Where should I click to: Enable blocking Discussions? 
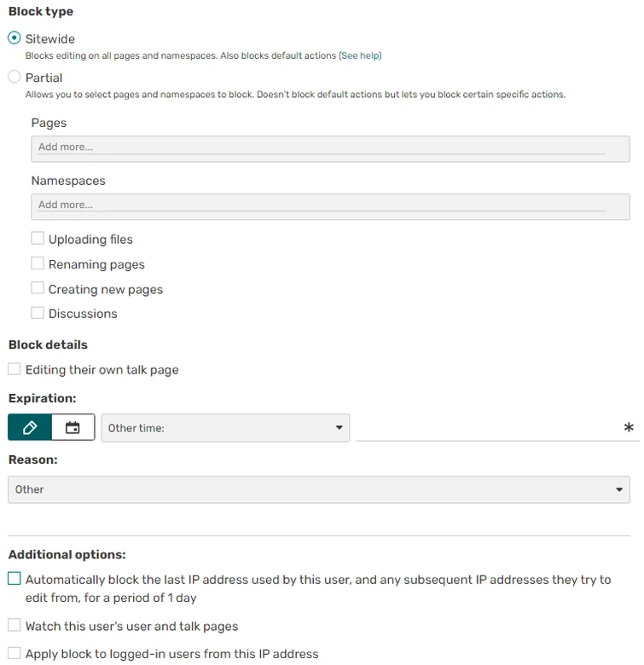point(38,313)
